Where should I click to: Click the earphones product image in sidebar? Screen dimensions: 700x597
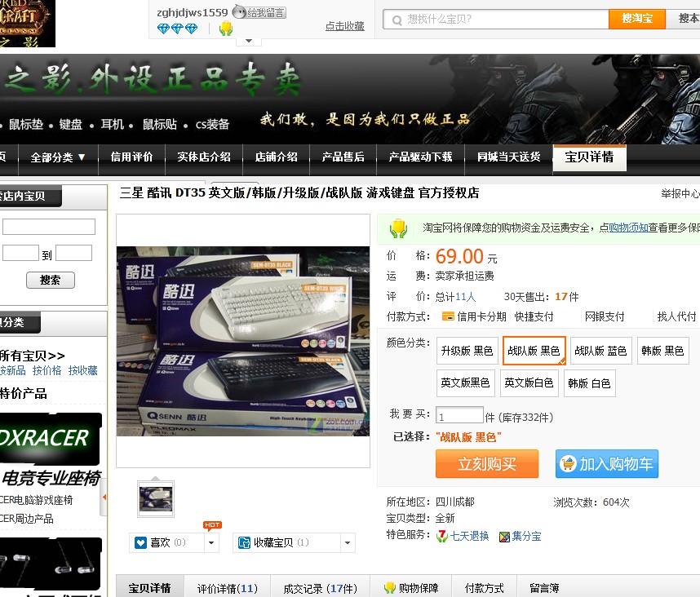point(51,564)
